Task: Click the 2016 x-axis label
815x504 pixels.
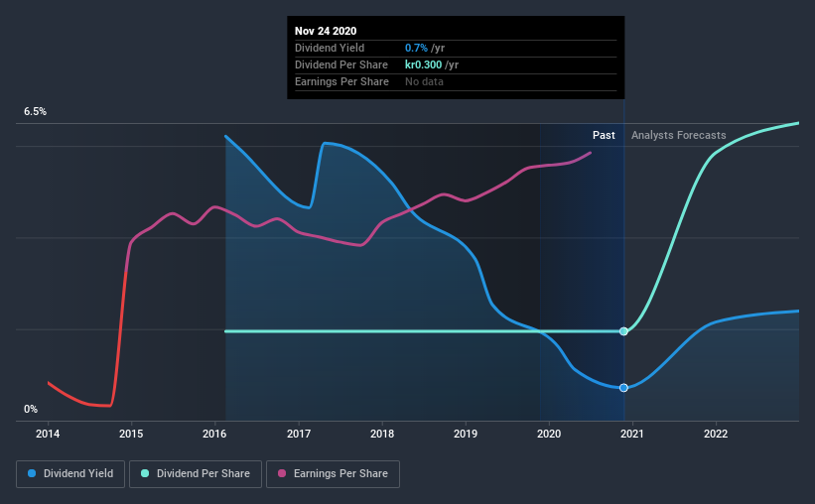Action: click(x=214, y=434)
